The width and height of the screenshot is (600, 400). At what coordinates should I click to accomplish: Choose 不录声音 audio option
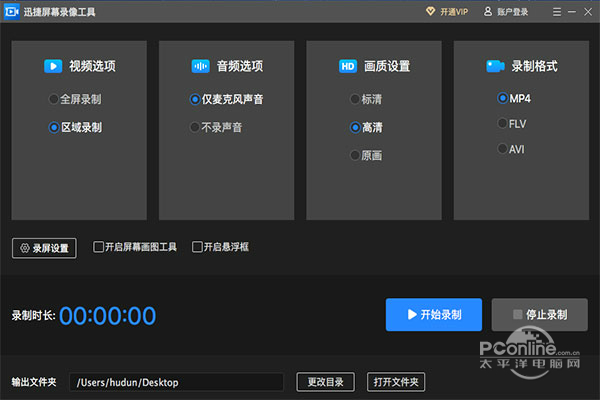point(195,127)
